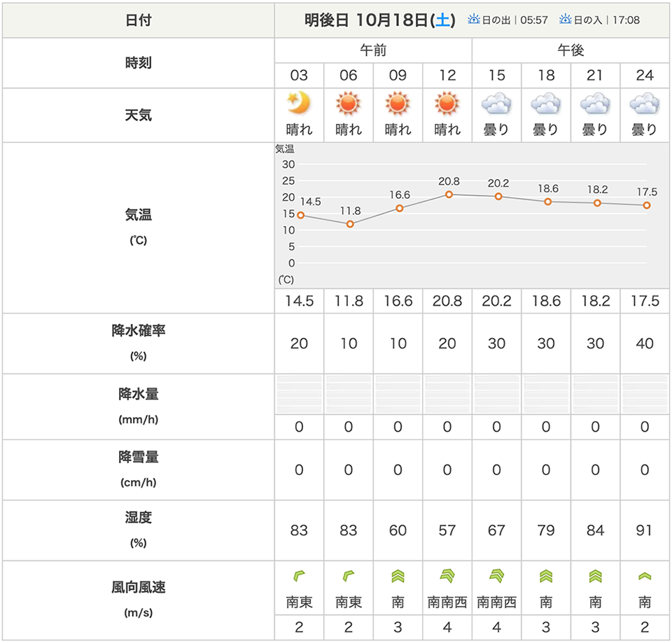Screen dimensions: 672x643
Task: Click the southeast wind arrow at 03
Action: (299, 576)
